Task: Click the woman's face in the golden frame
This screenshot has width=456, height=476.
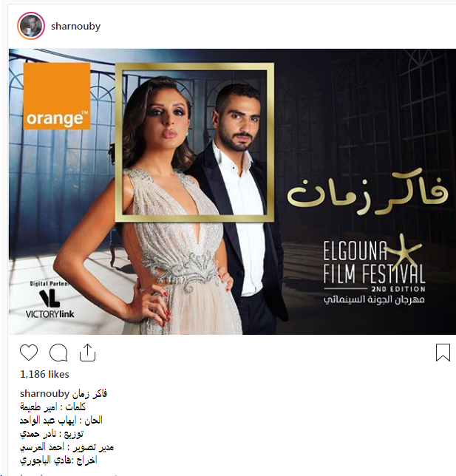Action: click(x=166, y=118)
